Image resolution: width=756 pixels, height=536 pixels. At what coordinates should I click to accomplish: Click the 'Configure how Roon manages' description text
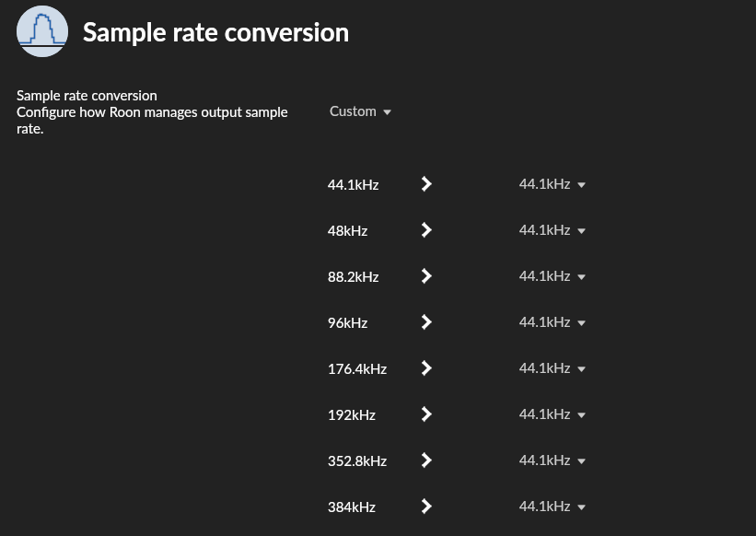tap(152, 112)
